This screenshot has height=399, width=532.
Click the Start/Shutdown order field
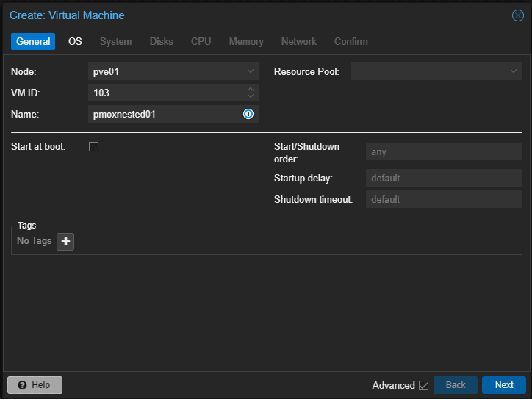[x=444, y=152]
